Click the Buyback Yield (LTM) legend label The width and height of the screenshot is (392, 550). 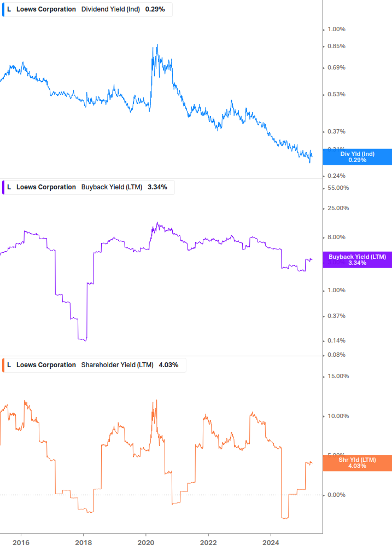tap(112, 187)
